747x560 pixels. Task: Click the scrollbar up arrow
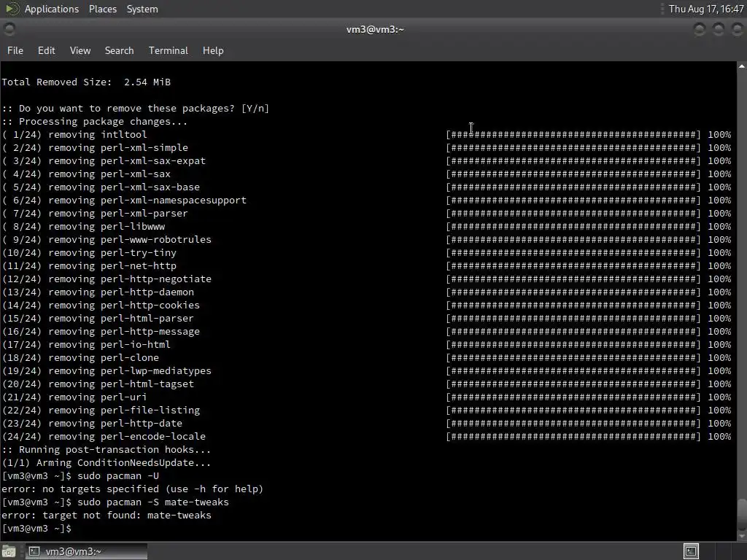742,66
